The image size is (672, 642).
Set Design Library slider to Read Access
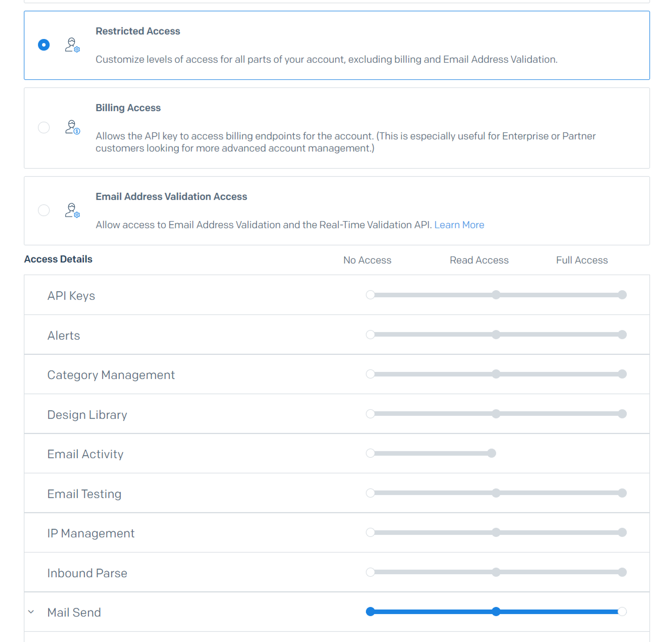[x=496, y=414]
